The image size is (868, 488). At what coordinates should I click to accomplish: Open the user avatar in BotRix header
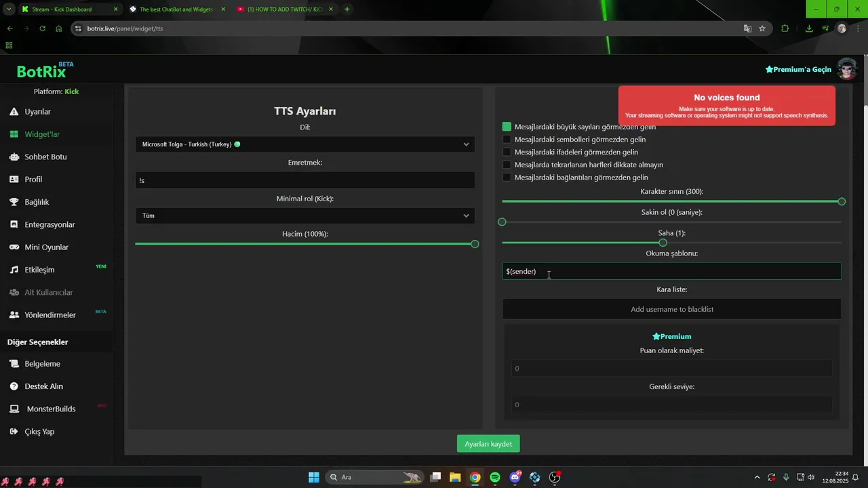(x=847, y=69)
